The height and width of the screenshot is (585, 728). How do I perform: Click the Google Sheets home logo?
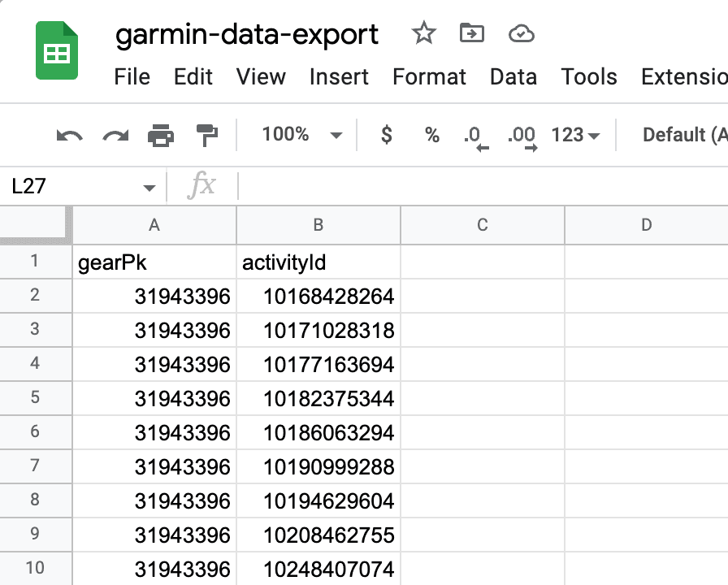(x=57, y=51)
